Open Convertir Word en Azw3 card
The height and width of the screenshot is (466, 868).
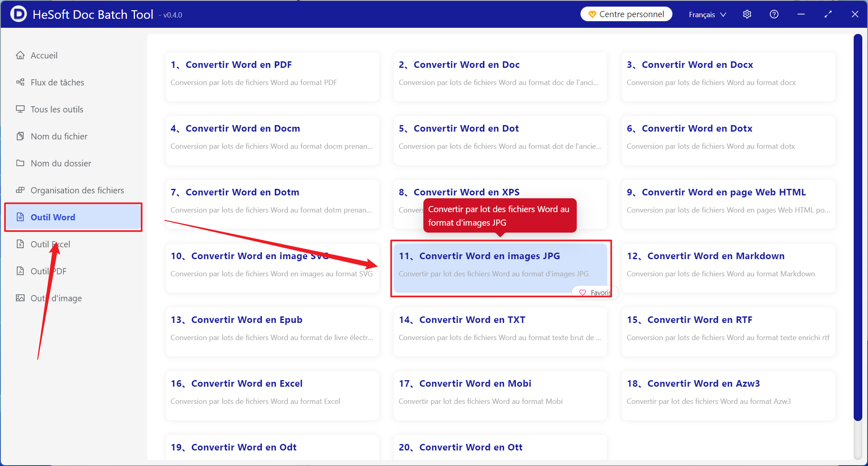(x=728, y=395)
